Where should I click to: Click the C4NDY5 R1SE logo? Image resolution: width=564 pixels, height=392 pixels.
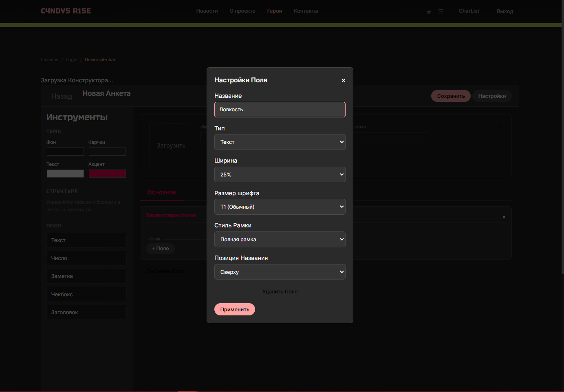pos(66,11)
